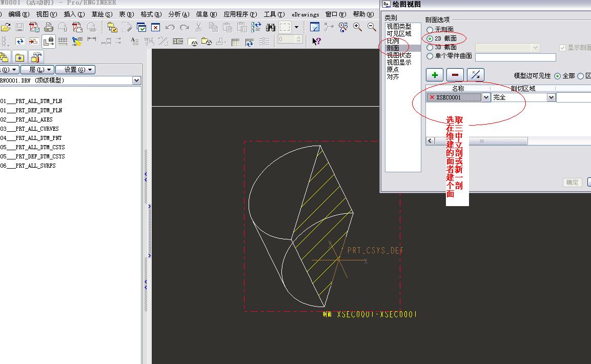Toggle the lock view movement icon
Viewport: 591px width, 364px height.
pos(49,41)
